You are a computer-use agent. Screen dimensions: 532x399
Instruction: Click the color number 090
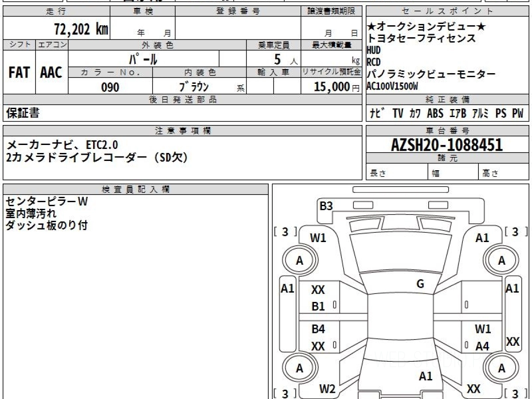pos(110,87)
